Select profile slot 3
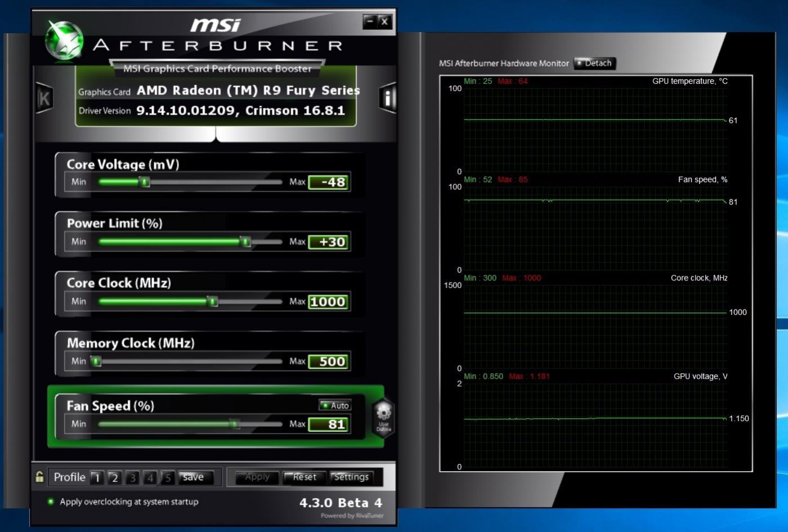Viewport: 788px width, 532px height. pos(132,477)
